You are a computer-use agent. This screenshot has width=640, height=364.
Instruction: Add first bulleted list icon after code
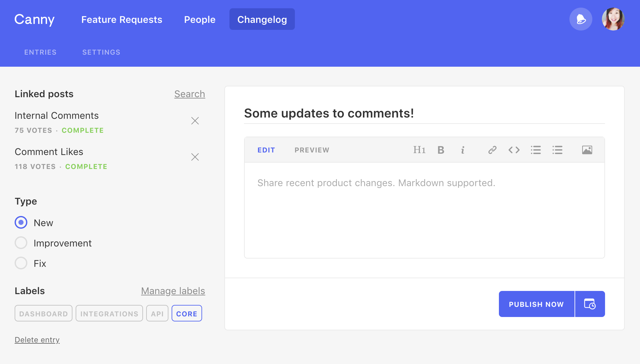536,150
